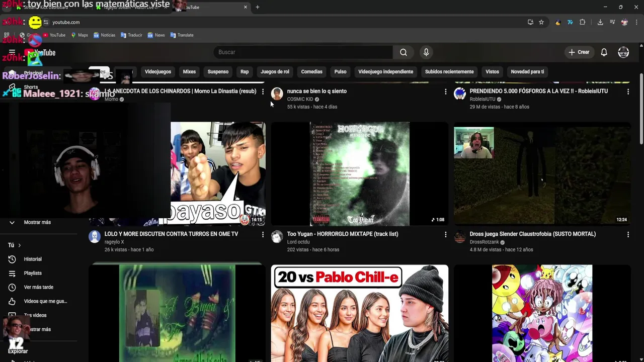Click the site info icon beside youtube.com
Screen dimensions: 644x362
tap(46, 22)
